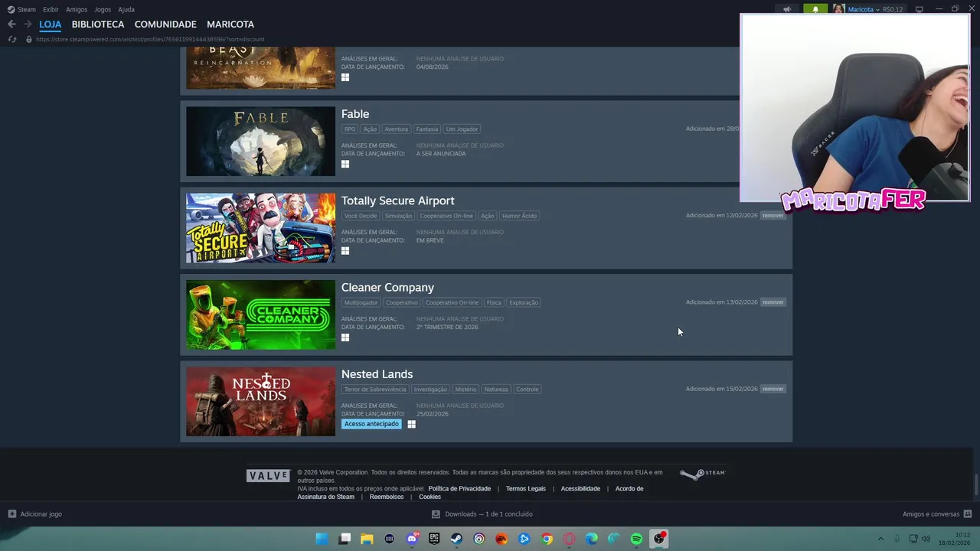Viewport: 980px width, 551px height.
Task: Click the Windows platform icon under Fable
Action: (345, 164)
